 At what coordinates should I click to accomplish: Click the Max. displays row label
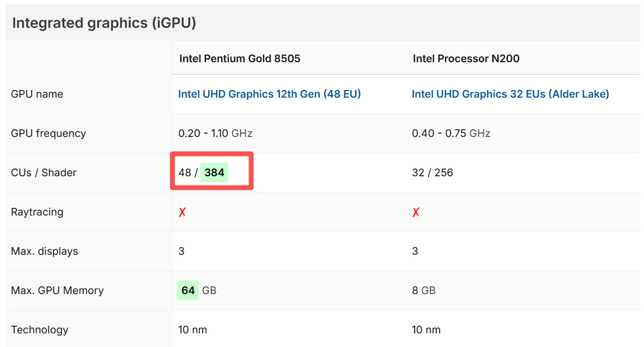(x=44, y=251)
